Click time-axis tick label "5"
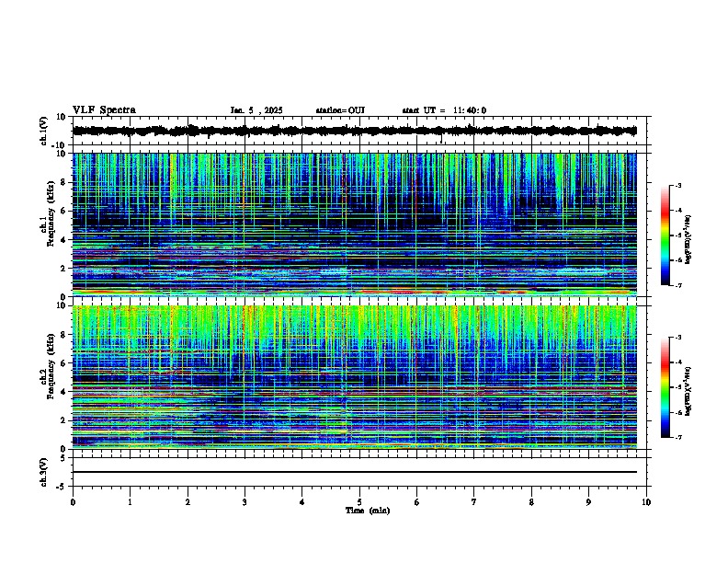 pyautogui.click(x=359, y=502)
